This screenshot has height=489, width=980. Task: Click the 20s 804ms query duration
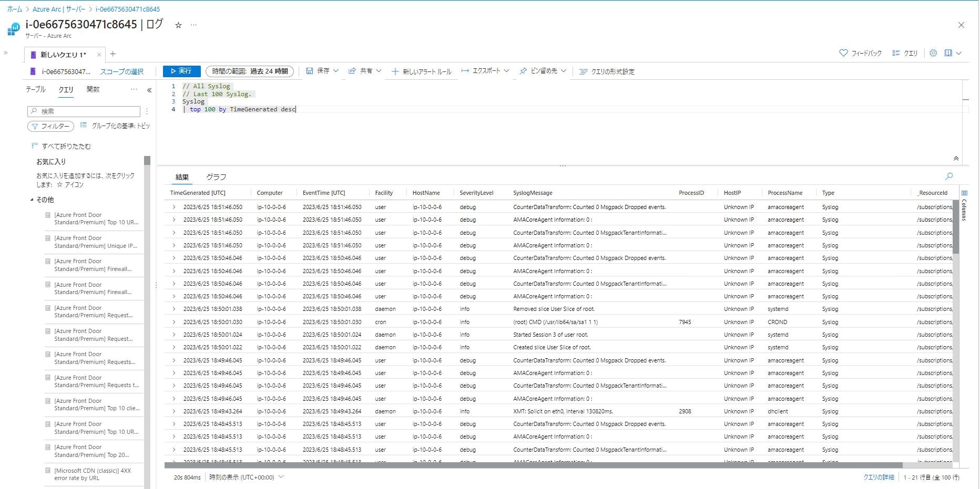coord(187,477)
